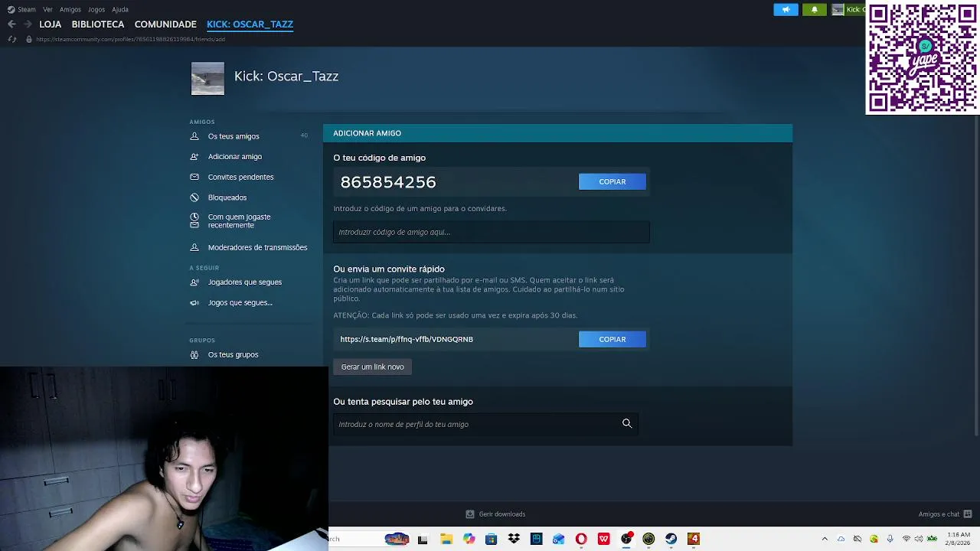This screenshot has height=551, width=980.
Task: Copy the s.team invite link
Action: pos(612,339)
